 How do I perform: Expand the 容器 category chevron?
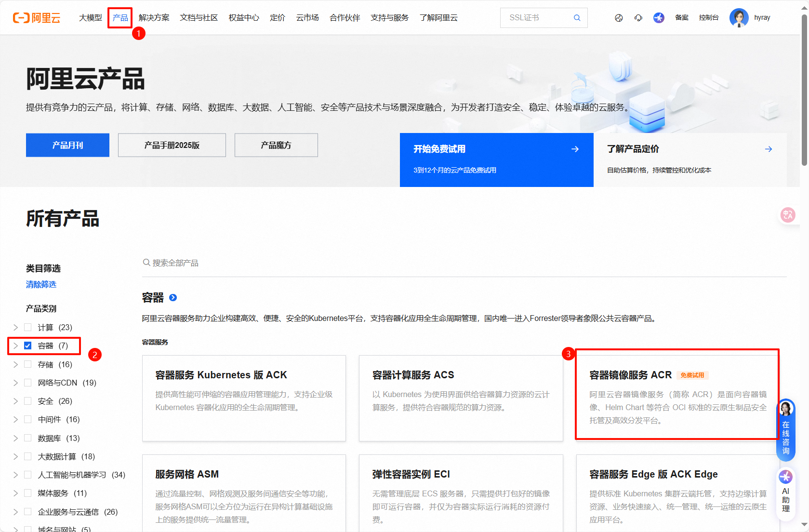pyautogui.click(x=15, y=346)
